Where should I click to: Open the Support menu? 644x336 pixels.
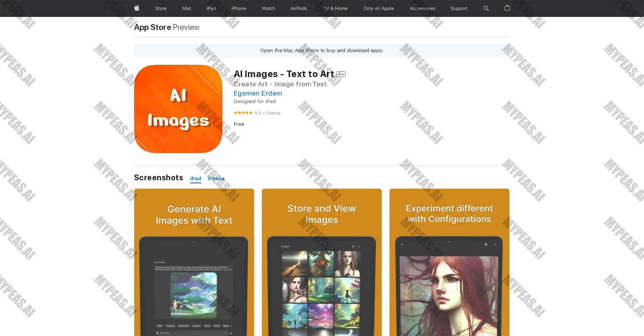point(459,8)
